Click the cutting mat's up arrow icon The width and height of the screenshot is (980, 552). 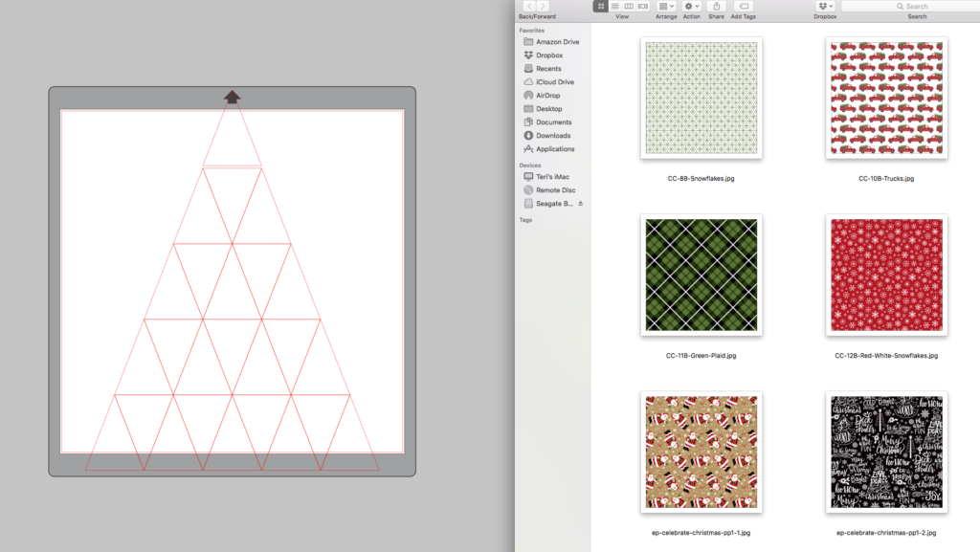pyautogui.click(x=233, y=96)
